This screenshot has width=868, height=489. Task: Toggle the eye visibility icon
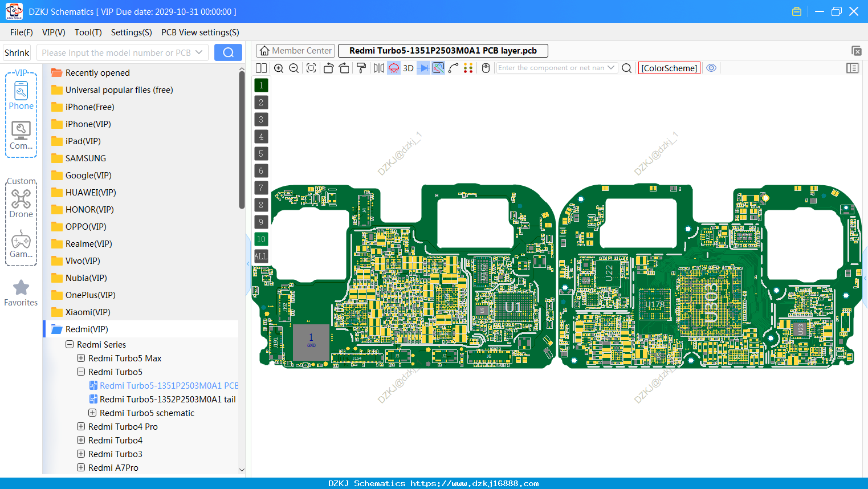(x=711, y=68)
